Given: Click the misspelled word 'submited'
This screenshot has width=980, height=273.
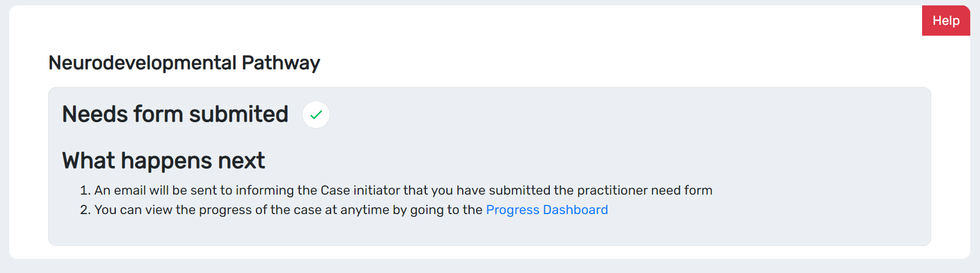Looking at the screenshot, I should [238, 115].
